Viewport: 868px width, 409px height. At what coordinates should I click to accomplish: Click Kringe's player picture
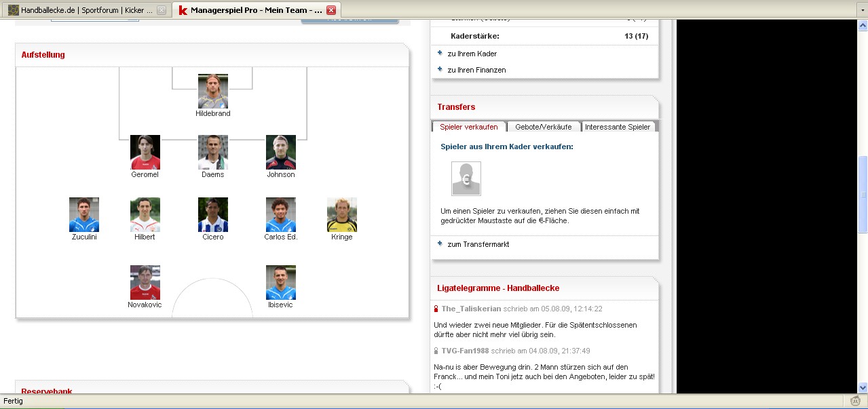[342, 214]
